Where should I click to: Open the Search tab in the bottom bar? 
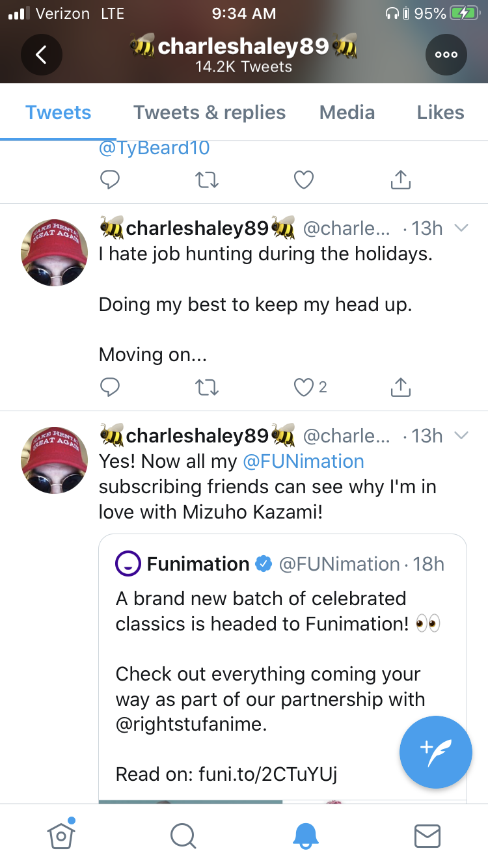[183, 836]
